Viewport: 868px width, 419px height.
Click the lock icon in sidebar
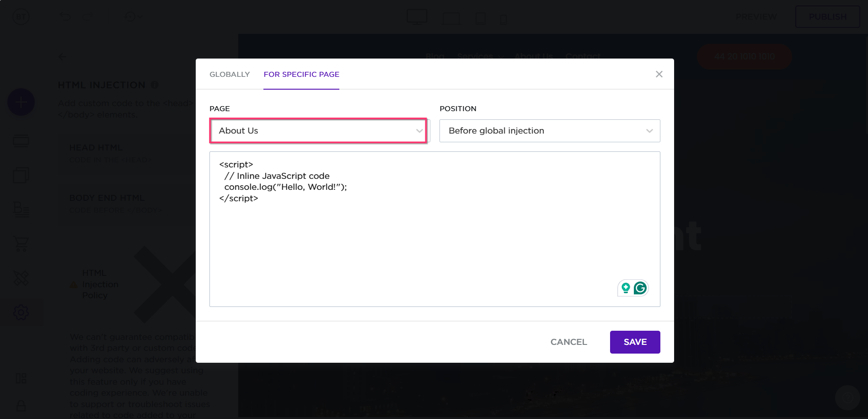21,406
